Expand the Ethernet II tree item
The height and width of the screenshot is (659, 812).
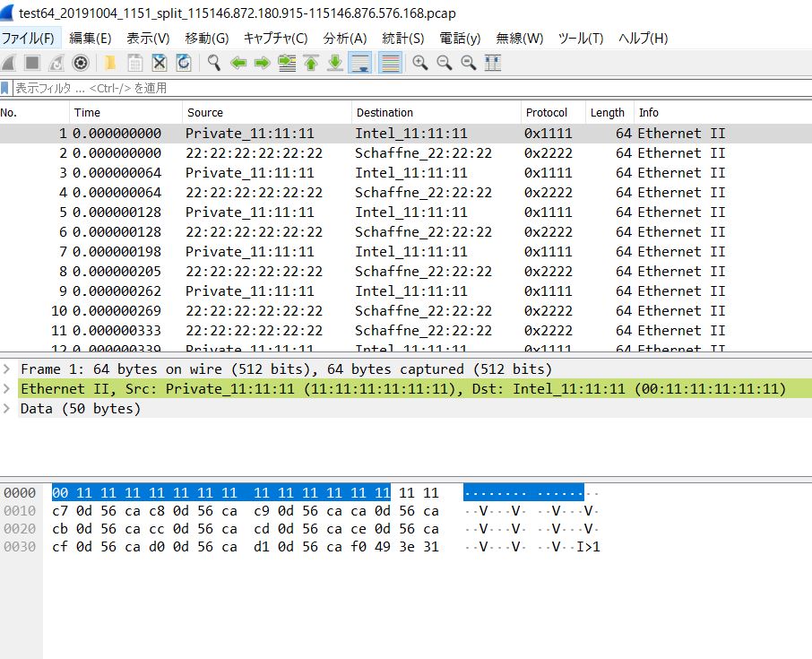pos(7,389)
